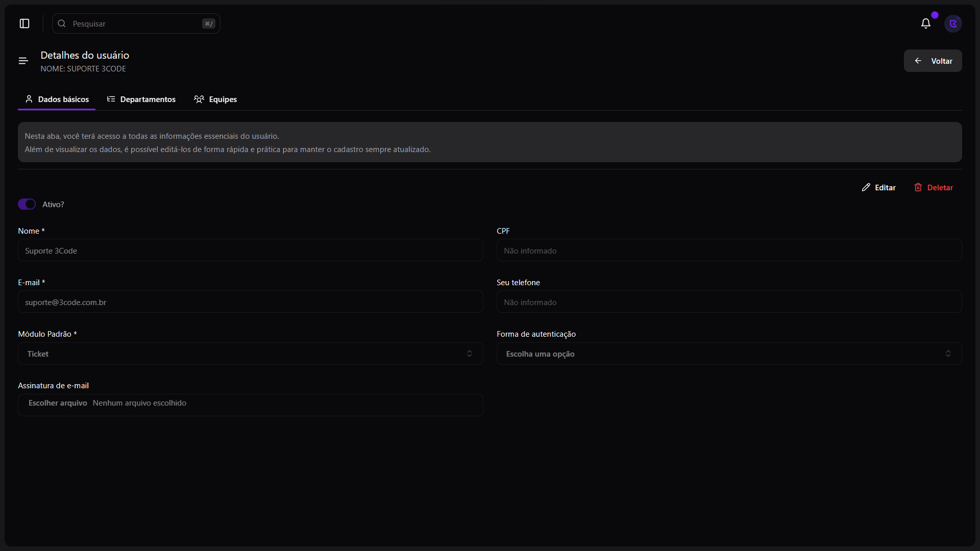
Task: Click the hamburger menu icon beside title
Action: 23,61
